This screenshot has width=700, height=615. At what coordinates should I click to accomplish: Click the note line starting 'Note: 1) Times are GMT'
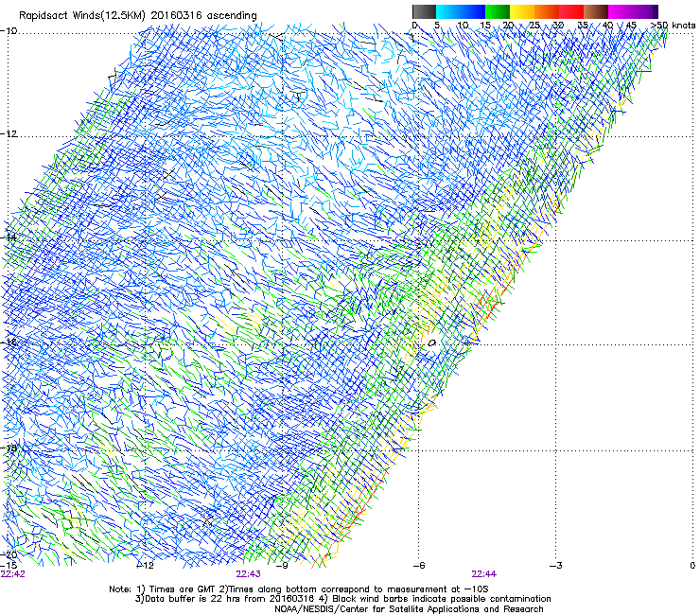click(299, 589)
